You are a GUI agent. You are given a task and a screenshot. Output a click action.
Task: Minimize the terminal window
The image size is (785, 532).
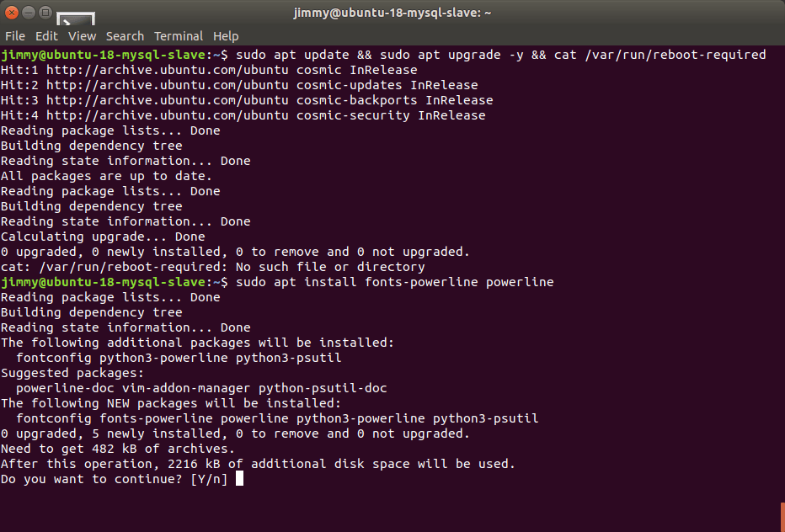29,13
